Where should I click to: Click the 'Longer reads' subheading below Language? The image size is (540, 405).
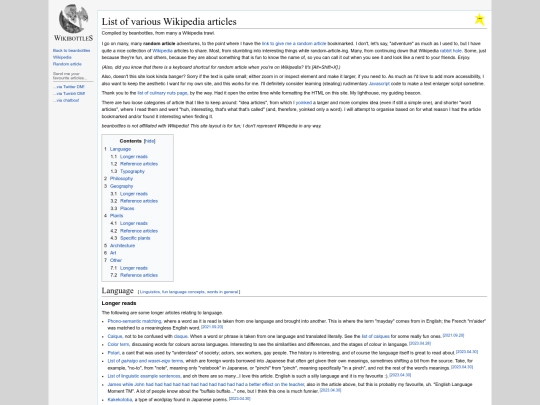click(119, 303)
